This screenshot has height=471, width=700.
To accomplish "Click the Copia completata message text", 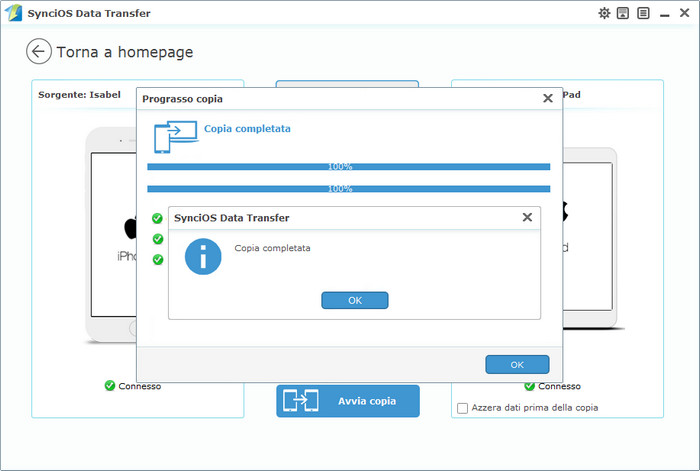I will [x=272, y=248].
